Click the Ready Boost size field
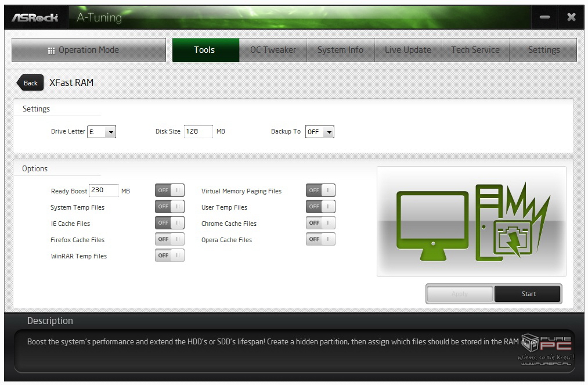Screen dimensions: 588x385 pos(104,190)
